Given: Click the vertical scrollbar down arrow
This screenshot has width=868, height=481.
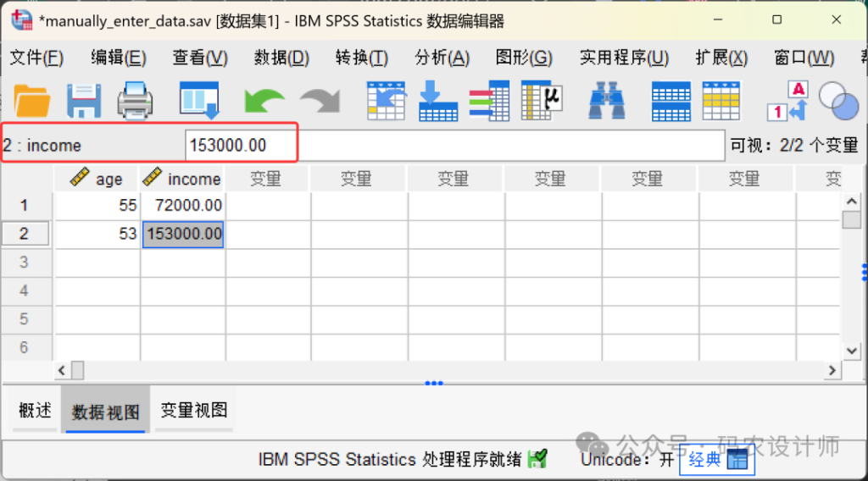Looking at the screenshot, I should click(852, 350).
